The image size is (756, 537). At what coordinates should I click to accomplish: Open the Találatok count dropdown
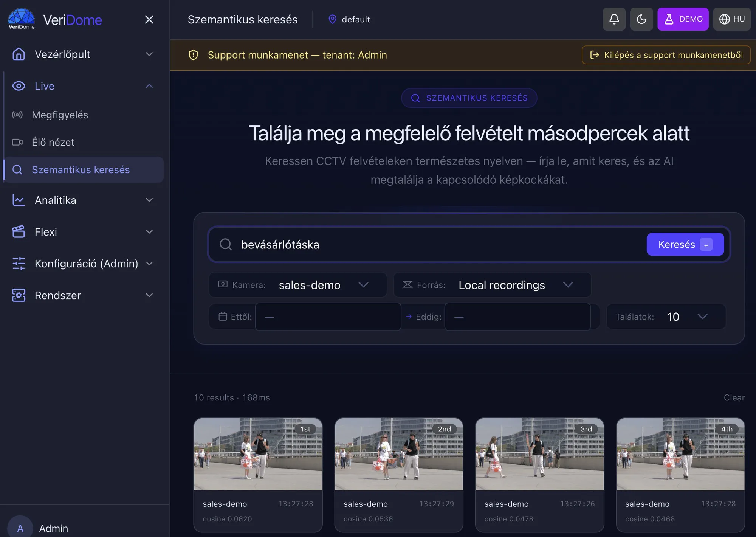pos(666,317)
